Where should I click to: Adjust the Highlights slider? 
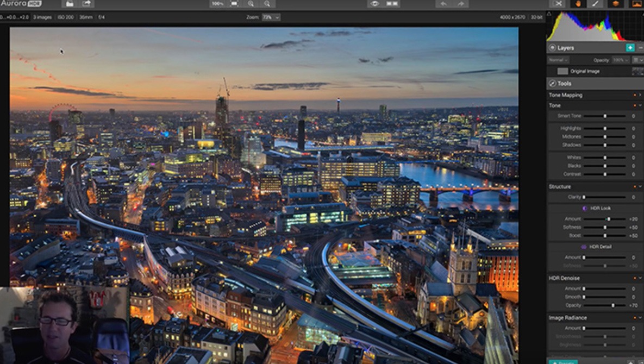coord(604,128)
